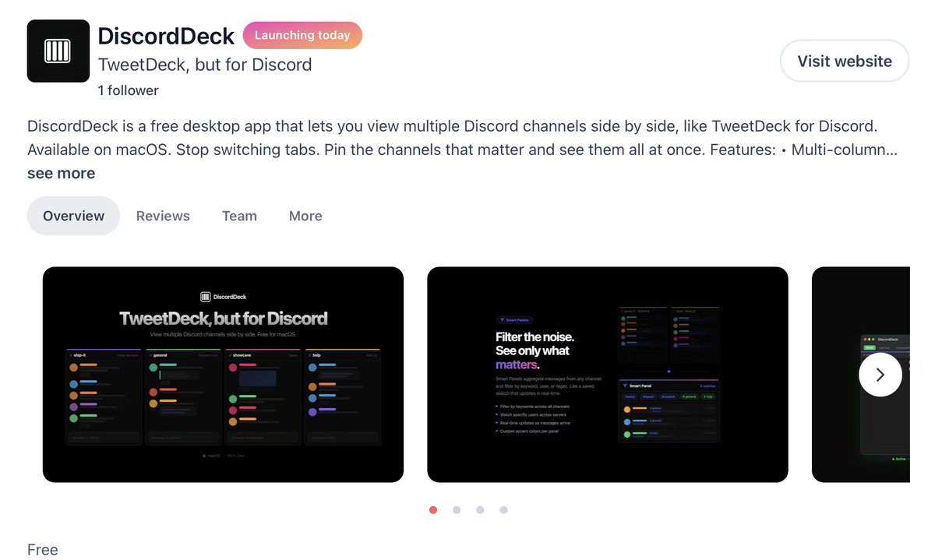
Task: Click the Visit website button
Action: click(x=844, y=61)
